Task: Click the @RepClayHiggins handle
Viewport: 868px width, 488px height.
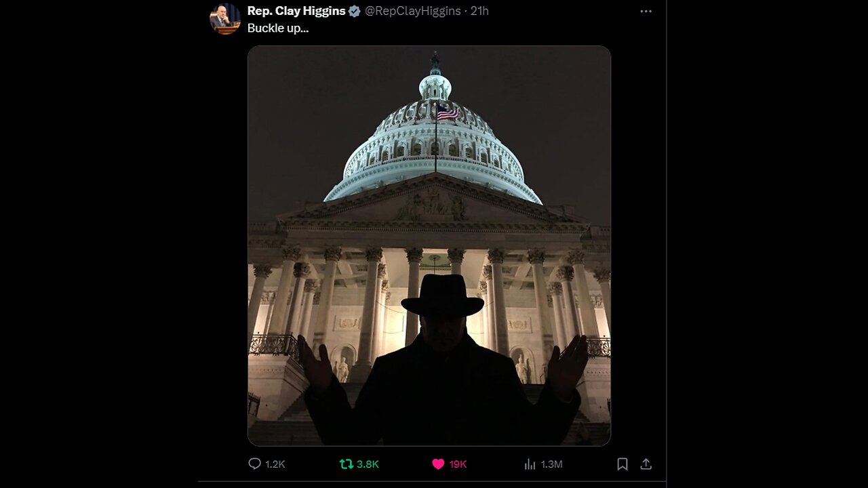Action: tap(413, 11)
